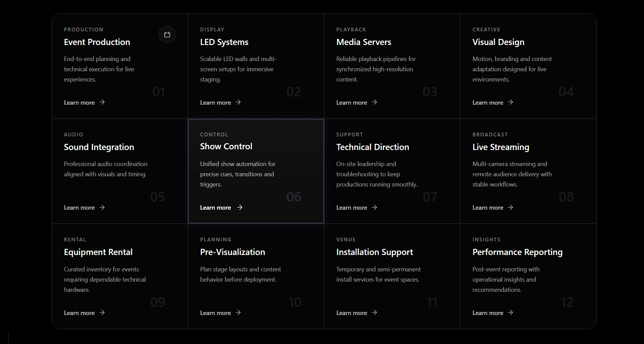Screen dimensions: 644x344
Task: Click the arrow beside Visual Design's Learn more
Action: (510, 102)
